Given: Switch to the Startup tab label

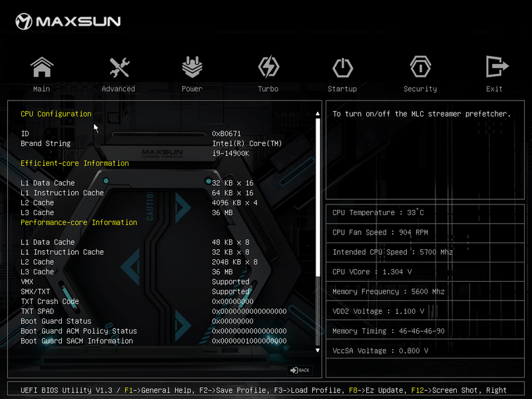Looking at the screenshot, I should 342,89.
